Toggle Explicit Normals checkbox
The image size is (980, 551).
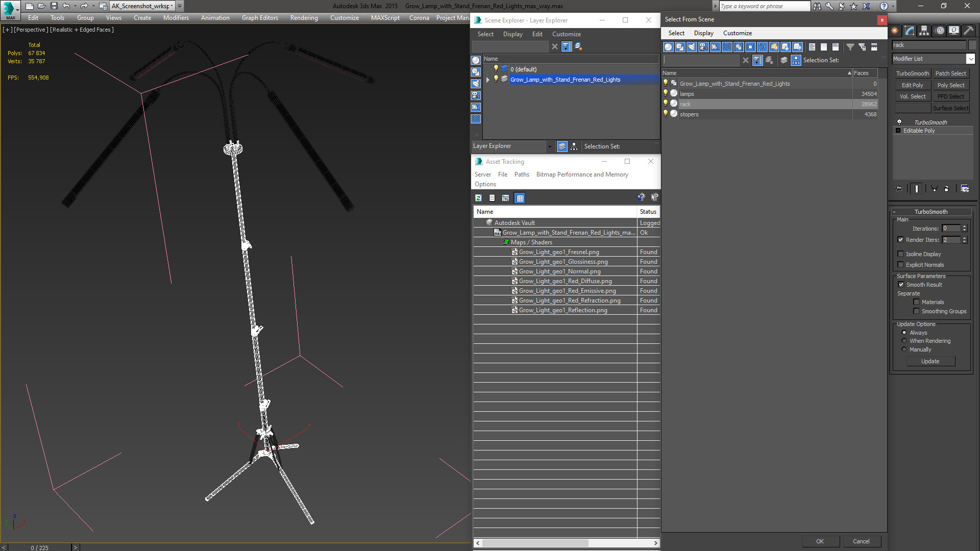tap(900, 264)
